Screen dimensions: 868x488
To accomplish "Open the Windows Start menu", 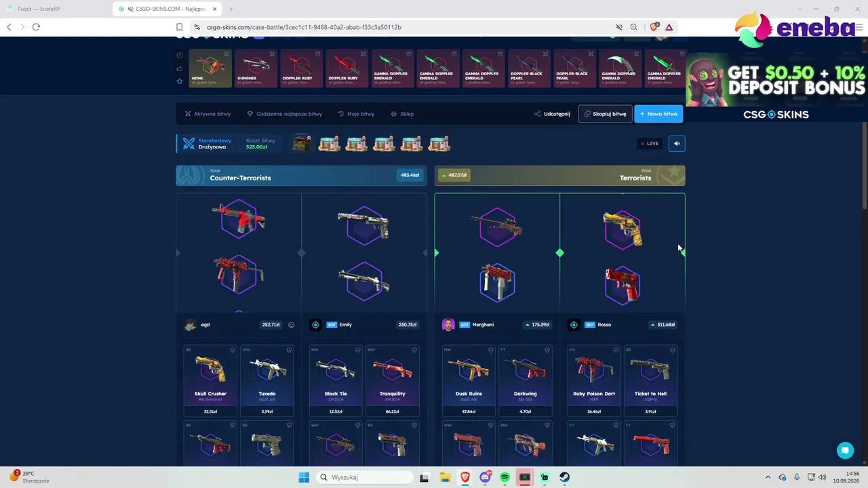I will point(304,477).
